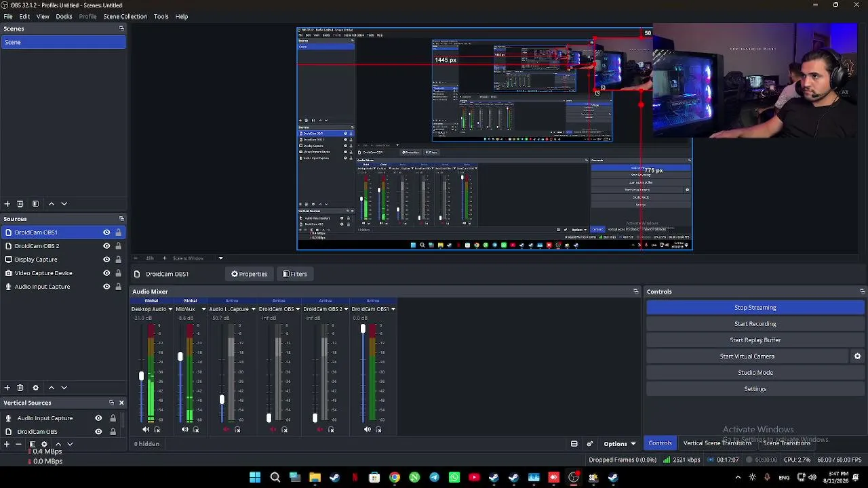Remove the selected source with the Sources trash icon
Screen dimensions: 868x488
point(20,388)
